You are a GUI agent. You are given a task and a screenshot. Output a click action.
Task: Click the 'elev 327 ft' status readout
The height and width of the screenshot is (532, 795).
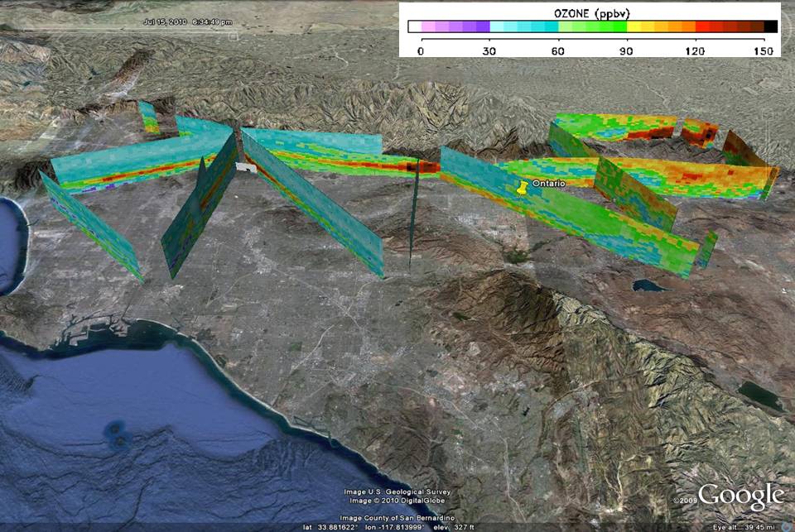[454, 527]
